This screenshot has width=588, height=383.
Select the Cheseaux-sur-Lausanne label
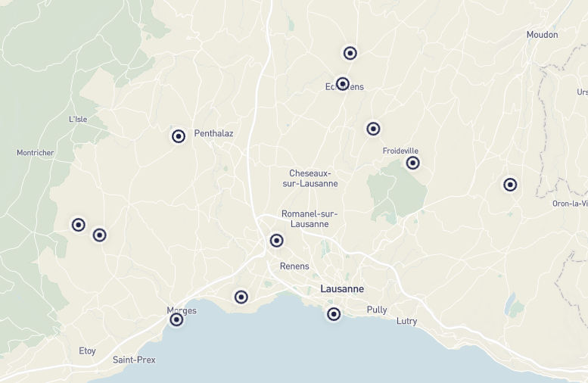[x=310, y=179]
